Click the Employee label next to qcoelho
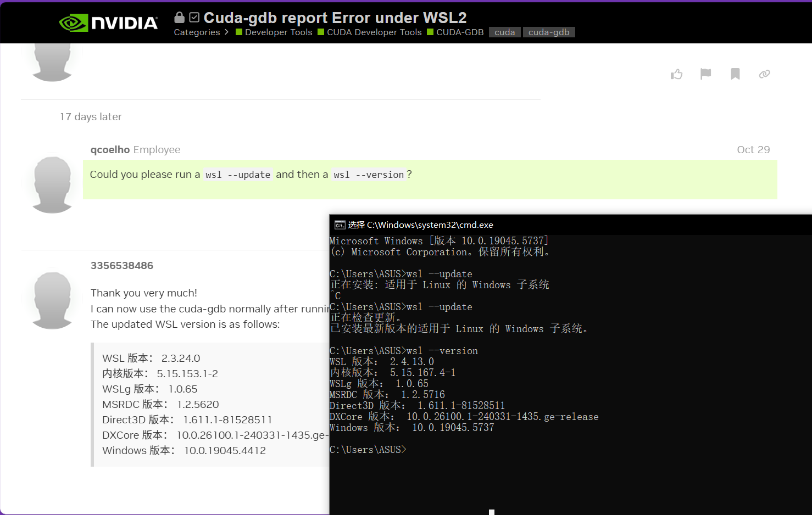The image size is (812, 515). pyautogui.click(x=157, y=150)
